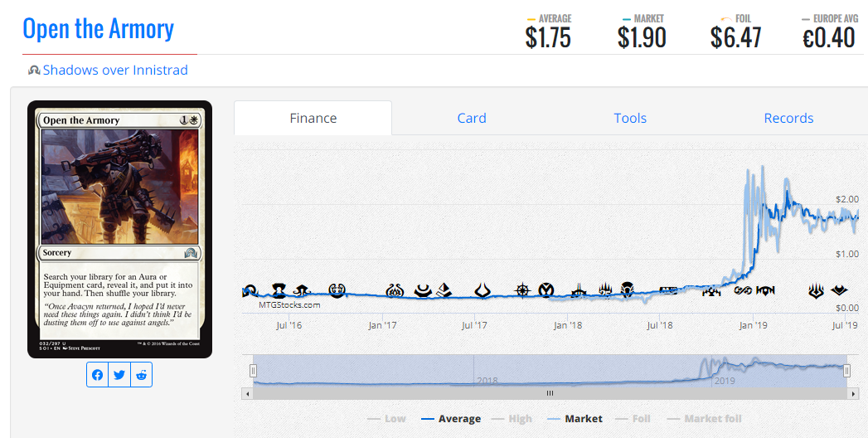868x438 pixels.
Task: Toggle the Foil series in legend
Action: click(x=633, y=419)
